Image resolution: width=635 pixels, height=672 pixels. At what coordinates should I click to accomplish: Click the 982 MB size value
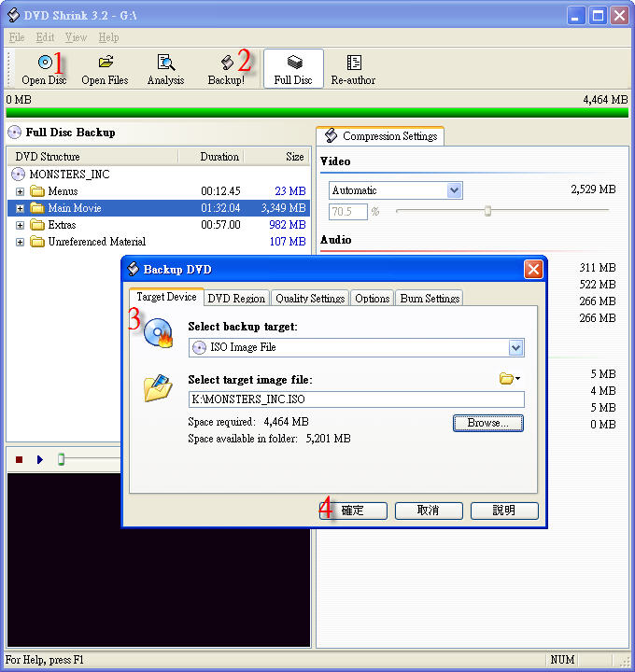click(x=288, y=225)
